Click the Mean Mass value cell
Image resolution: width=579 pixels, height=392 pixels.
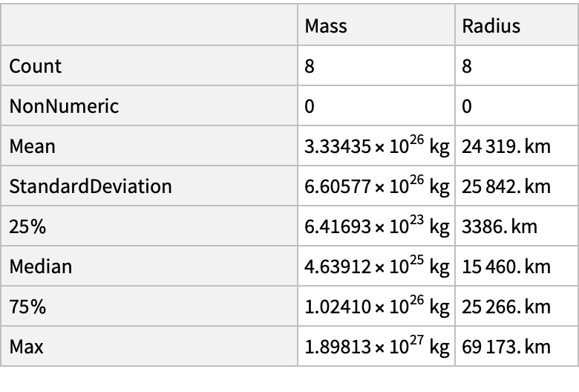coord(377,146)
